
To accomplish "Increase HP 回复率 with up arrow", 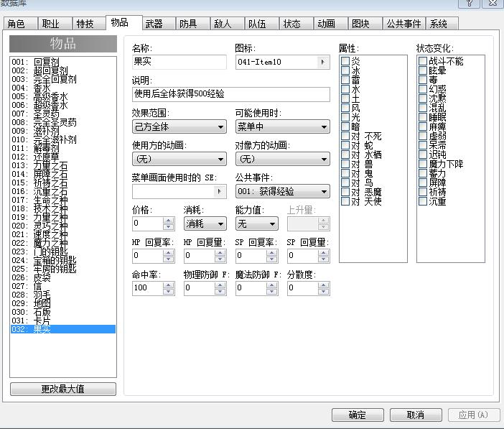I will [168, 253].
